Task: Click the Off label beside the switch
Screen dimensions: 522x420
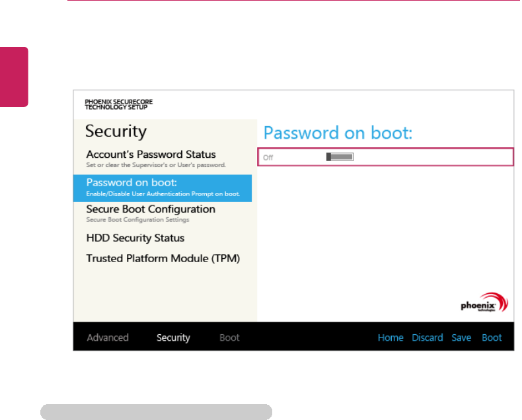Action: 268,157
